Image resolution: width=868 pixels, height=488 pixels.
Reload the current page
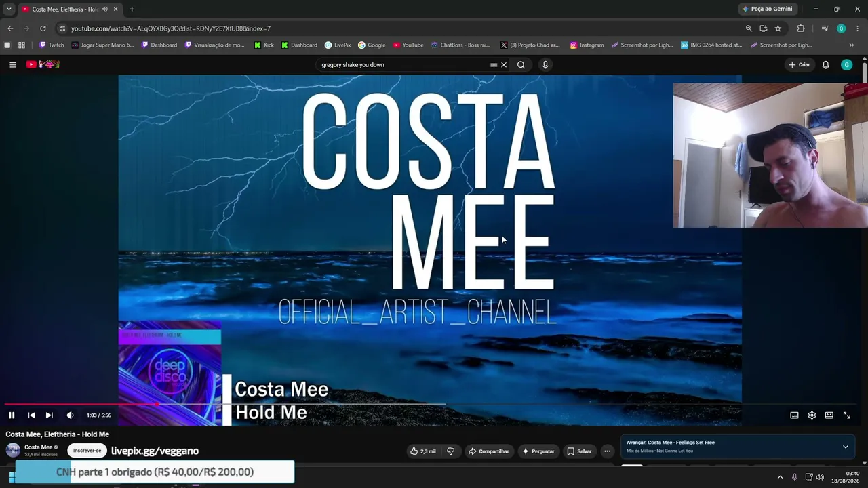tap(43, 28)
